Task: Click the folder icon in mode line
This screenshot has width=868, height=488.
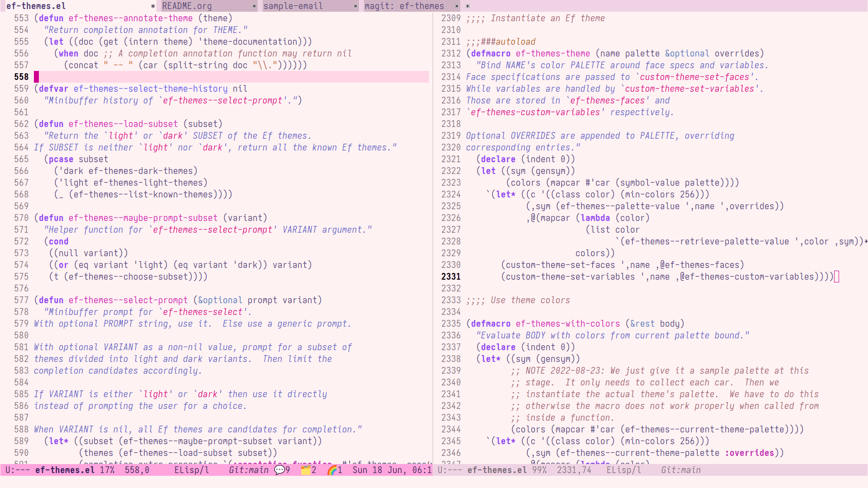Action: coord(306,470)
